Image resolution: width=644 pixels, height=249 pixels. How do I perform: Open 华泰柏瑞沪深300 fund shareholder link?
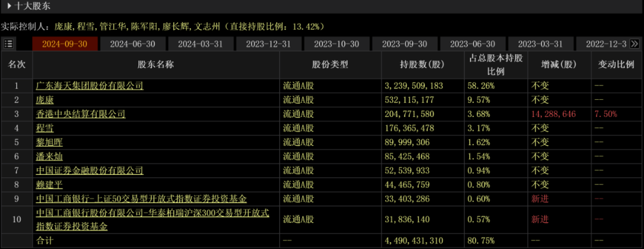pyautogui.click(x=153, y=219)
